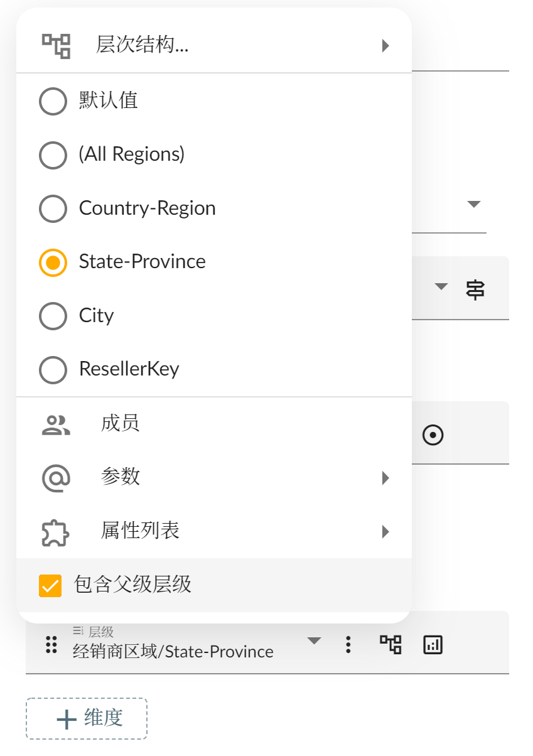Uncheck the 包含父级层级 checkbox

(x=50, y=585)
